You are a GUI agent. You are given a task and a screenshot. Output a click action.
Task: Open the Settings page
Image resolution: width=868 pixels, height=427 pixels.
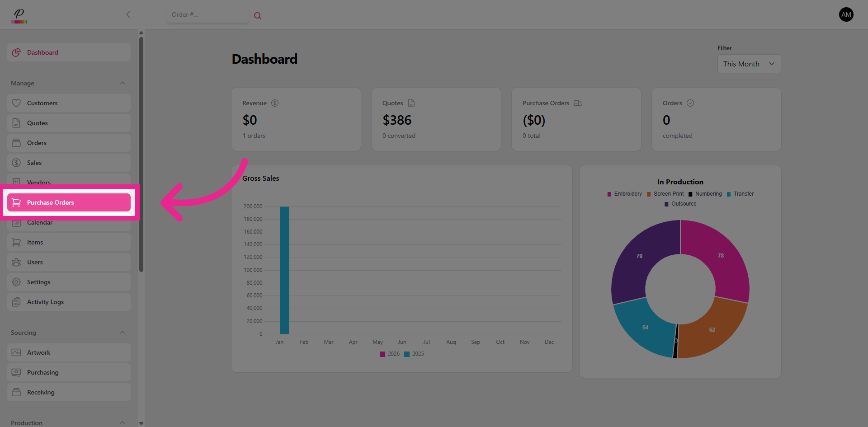coord(69,282)
